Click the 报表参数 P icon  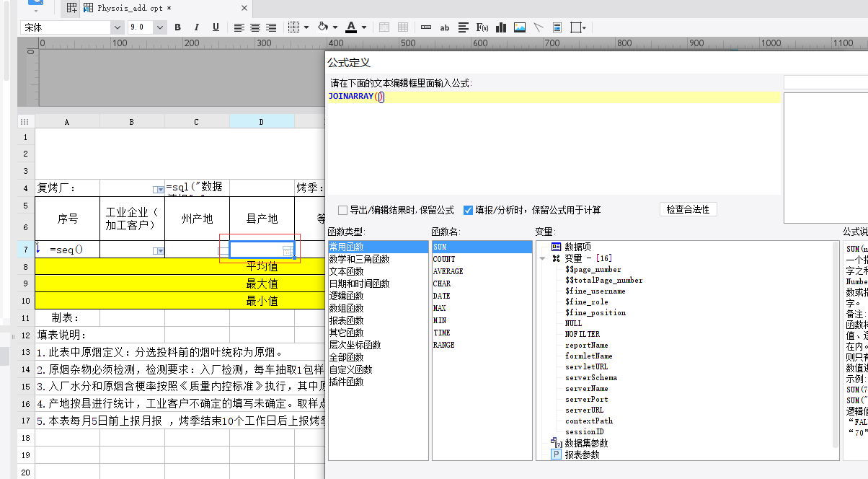[556, 454]
